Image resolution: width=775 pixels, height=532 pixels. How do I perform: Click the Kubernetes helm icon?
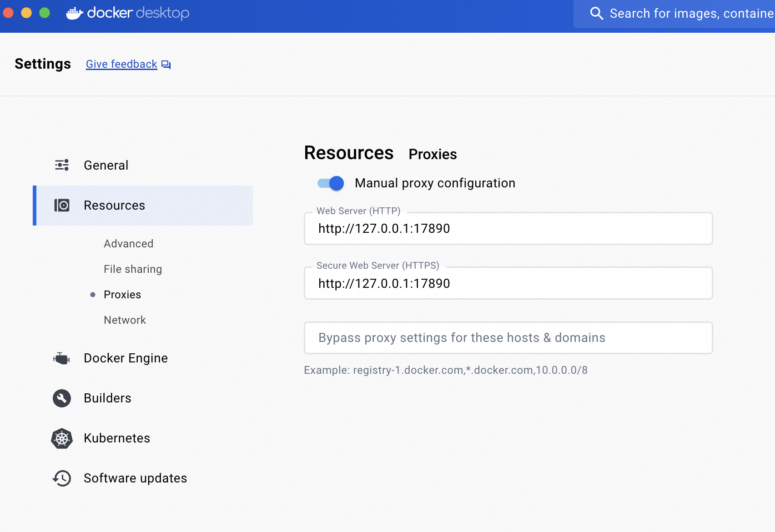click(62, 438)
